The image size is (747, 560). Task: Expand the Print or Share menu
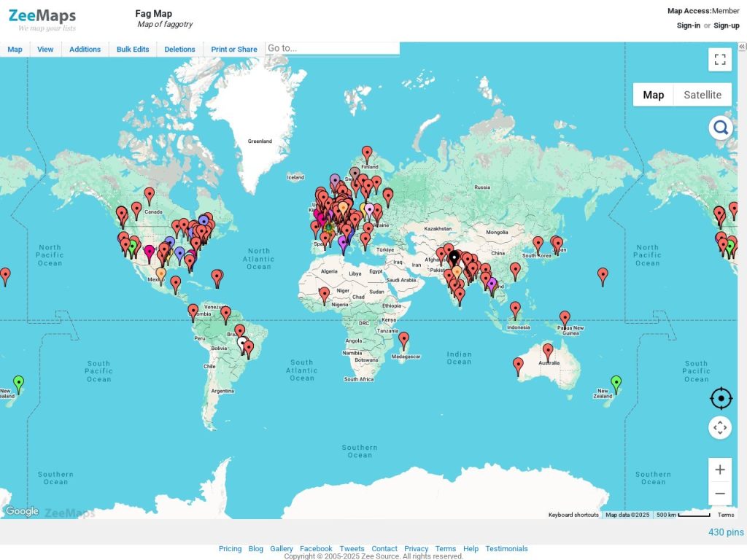(x=233, y=50)
